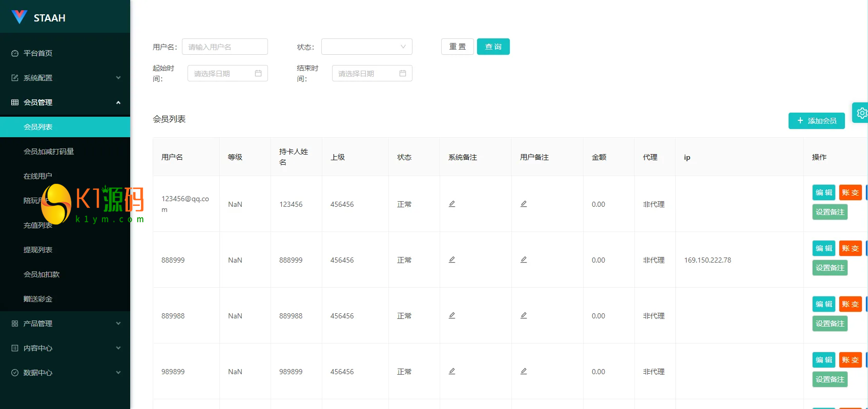Expand the 系统配置 submenu arrow
The width and height of the screenshot is (868, 409).
(x=118, y=78)
